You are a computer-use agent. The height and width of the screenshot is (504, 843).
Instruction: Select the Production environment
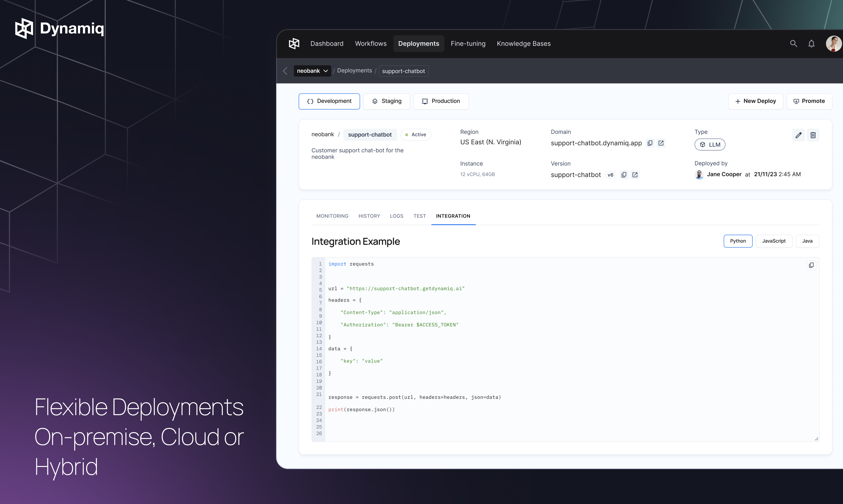click(x=441, y=101)
